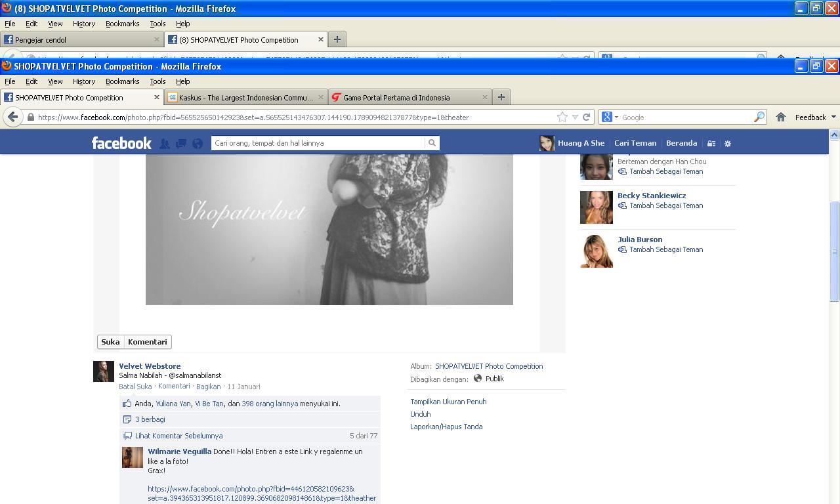
Task: Click the thumbs-up icon in the likes row
Action: point(127,404)
